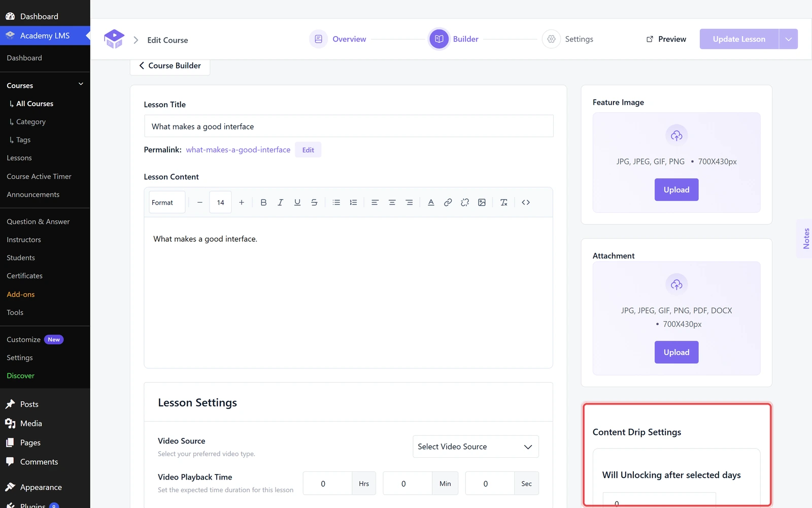Insert a link in the content
This screenshot has width=812, height=508.
tap(448, 202)
